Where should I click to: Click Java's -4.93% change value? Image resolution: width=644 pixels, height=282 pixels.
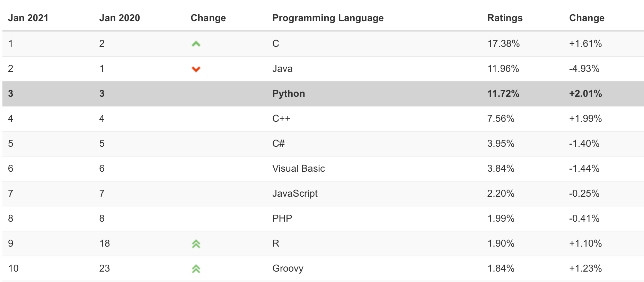coord(584,69)
